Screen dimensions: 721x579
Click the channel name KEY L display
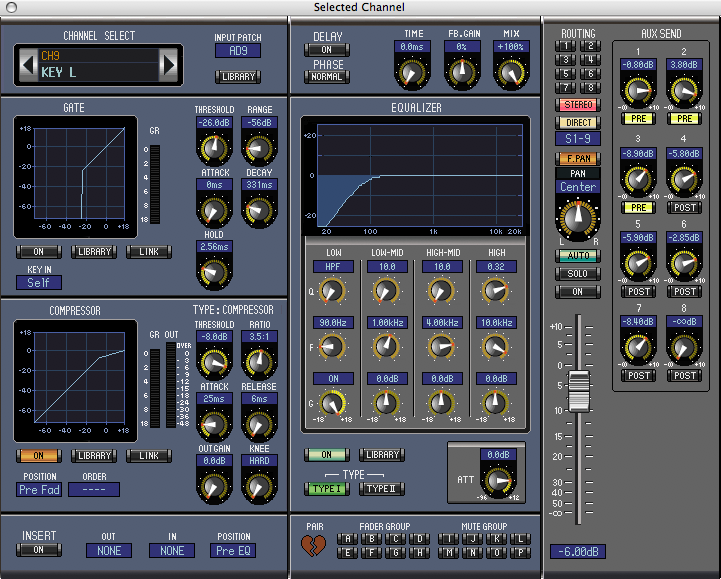click(x=99, y=72)
